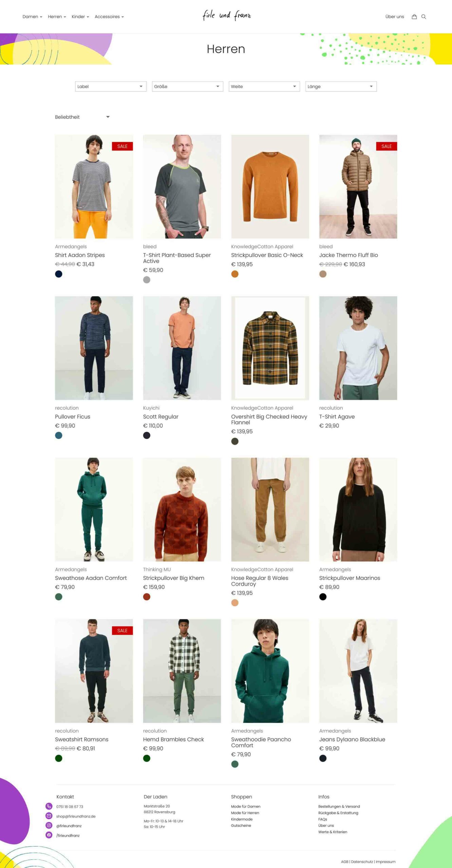Open the Über uns page link
Viewport: 452px width, 868px height.
click(395, 17)
